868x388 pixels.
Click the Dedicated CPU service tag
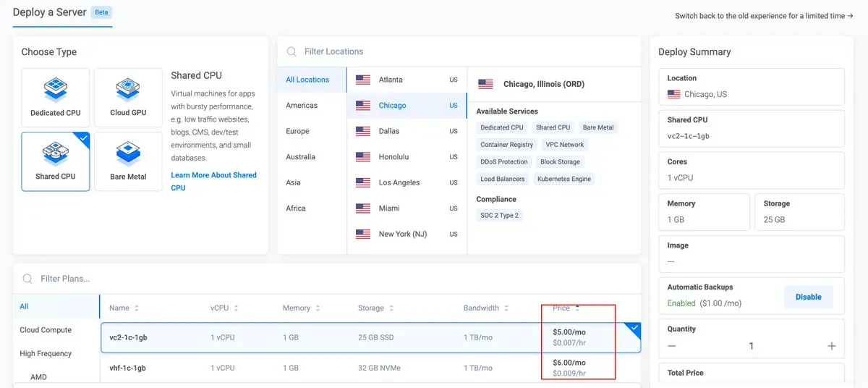502,127
